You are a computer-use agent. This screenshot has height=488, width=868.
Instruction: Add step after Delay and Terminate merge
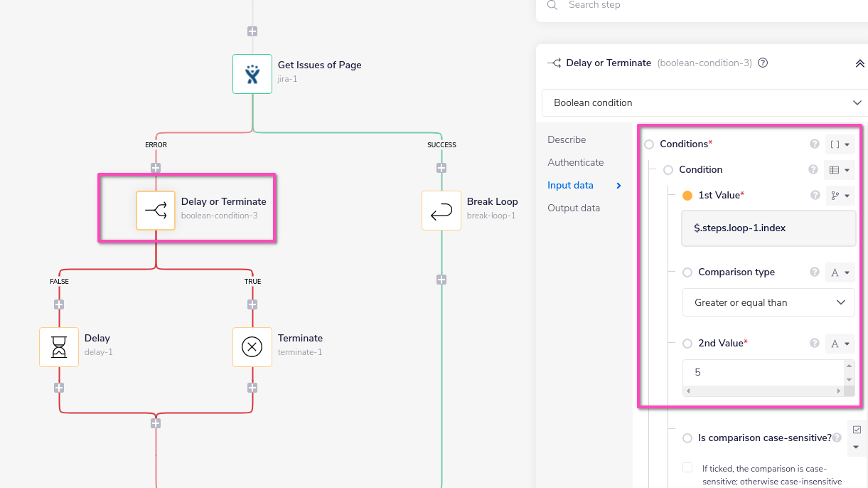(156, 423)
